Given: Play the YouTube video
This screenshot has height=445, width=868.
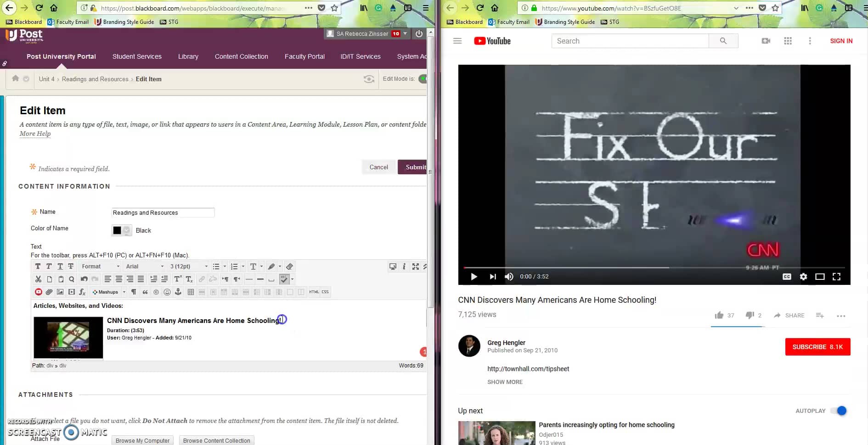Looking at the screenshot, I should pyautogui.click(x=474, y=277).
